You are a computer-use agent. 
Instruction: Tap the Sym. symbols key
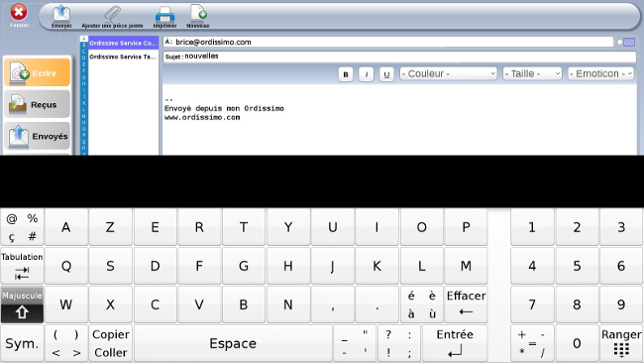22,343
